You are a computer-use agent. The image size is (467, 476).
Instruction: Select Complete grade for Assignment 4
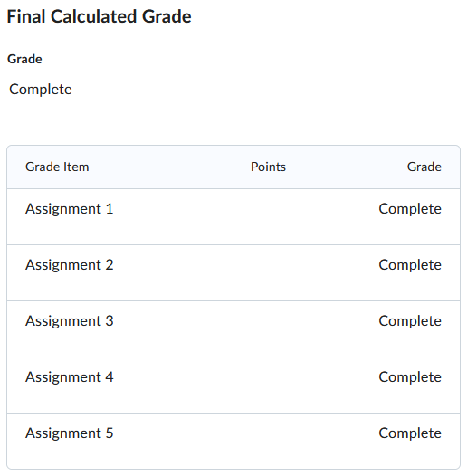pyautogui.click(x=410, y=377)
